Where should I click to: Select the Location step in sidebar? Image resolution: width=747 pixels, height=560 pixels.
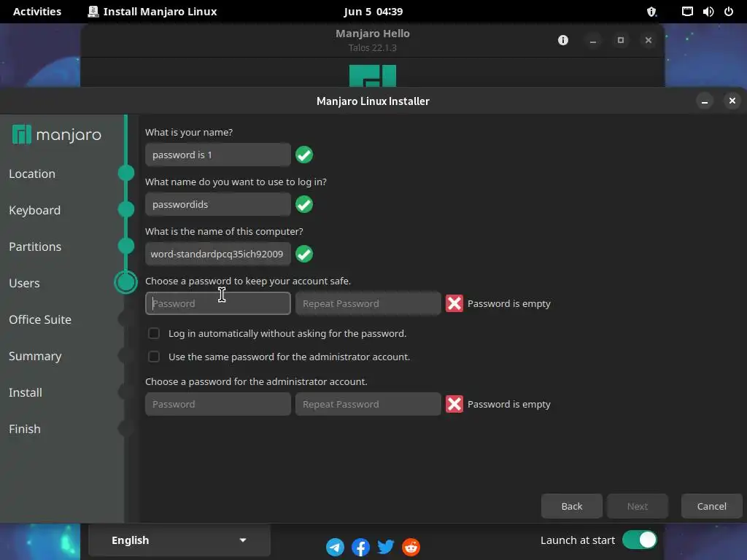tap(32, 174)
